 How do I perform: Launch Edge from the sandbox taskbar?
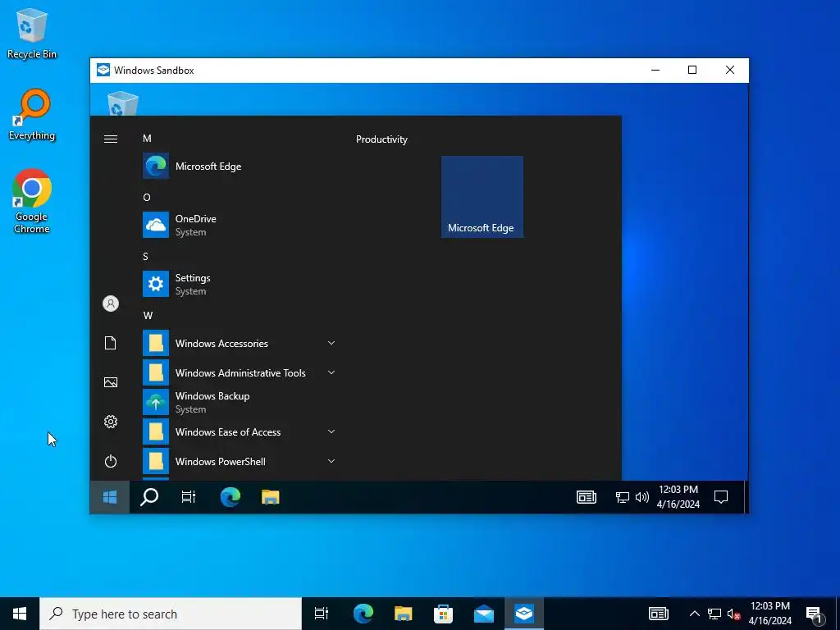231,497
